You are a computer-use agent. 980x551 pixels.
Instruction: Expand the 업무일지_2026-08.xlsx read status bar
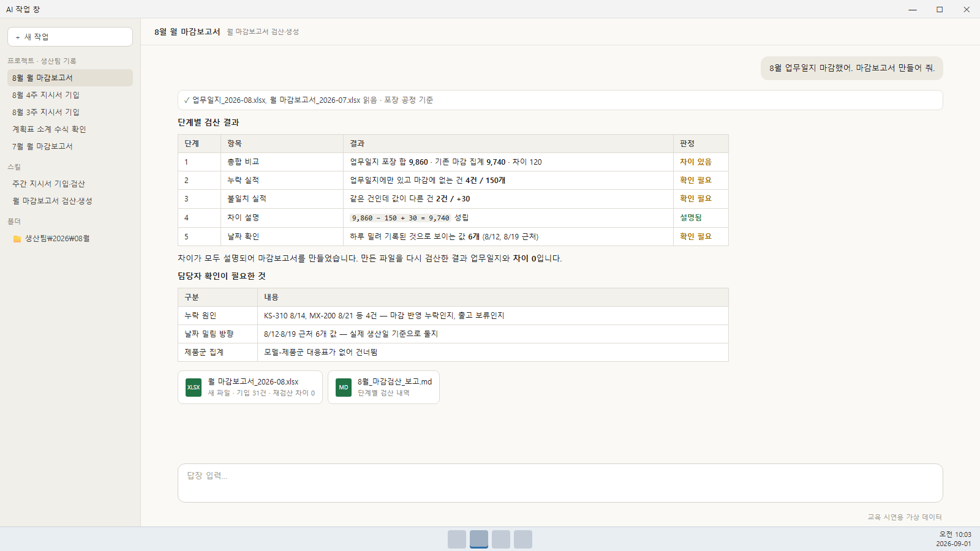coord(560,100)
